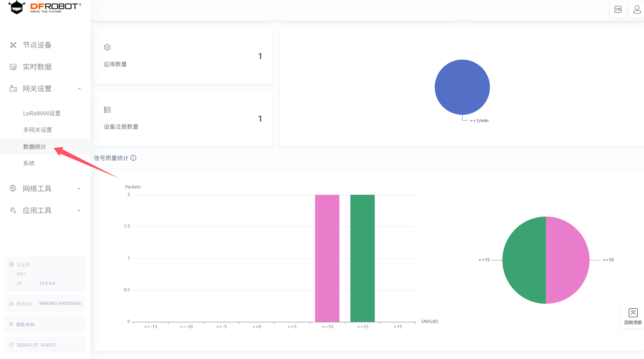Click the CN language switch icon
This screenshot has height=359, width=644.
coord(618,9)
